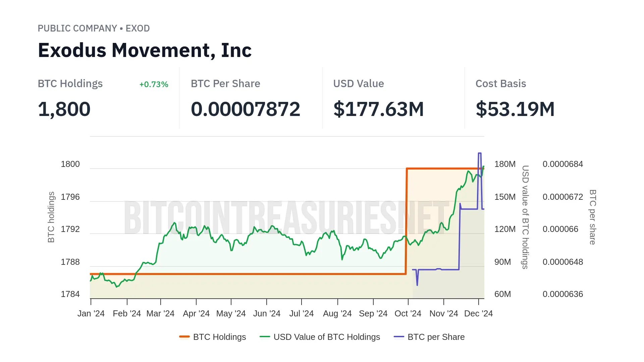Click the purple BTC per Share legend swatch
The width and height of the screenshot is (644, 362).
tap(399, 337)
